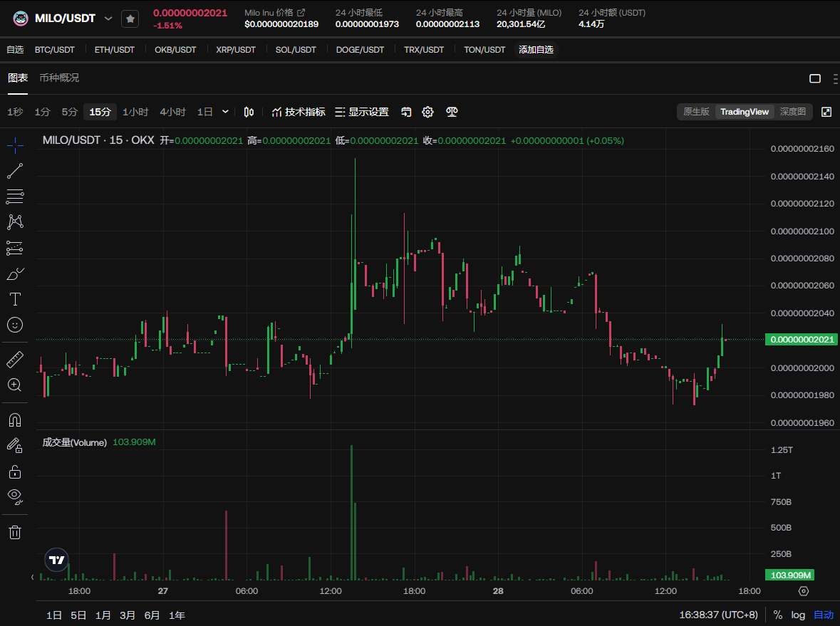
Task: Toggle stay in drawing mode
Action: (15, 446)
